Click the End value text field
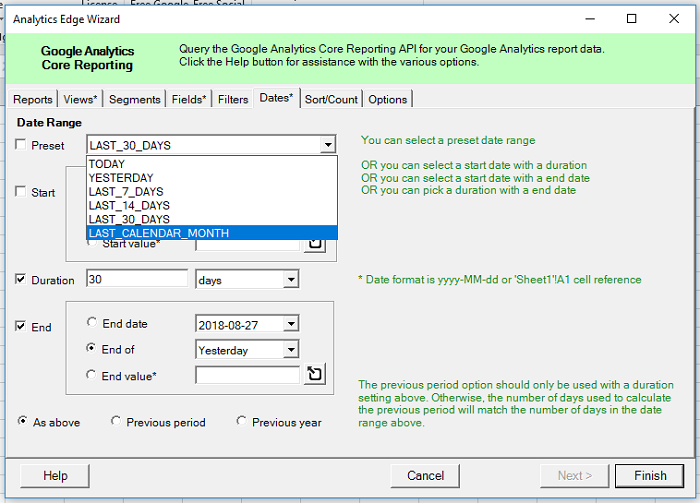This screenshot has width=700, height=503. click(x=247, y=375)
